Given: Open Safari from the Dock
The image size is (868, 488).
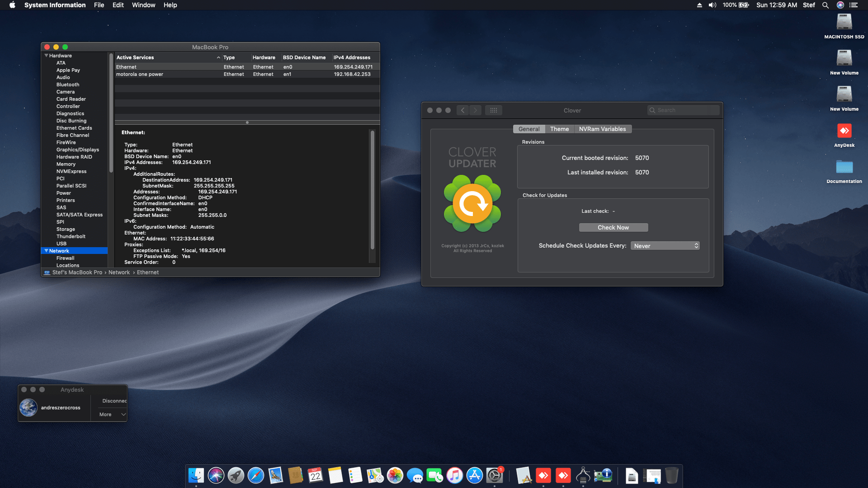Looking at the screenshot, I should click(256, 475).
